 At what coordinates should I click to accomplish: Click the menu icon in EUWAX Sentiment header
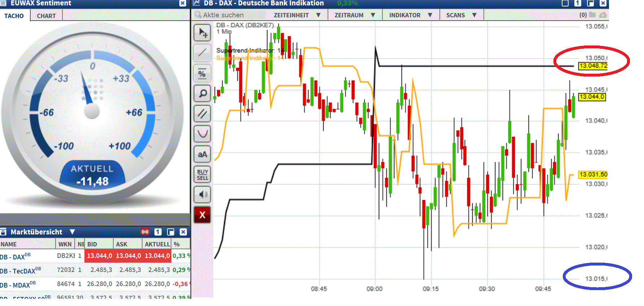(3, 3)
